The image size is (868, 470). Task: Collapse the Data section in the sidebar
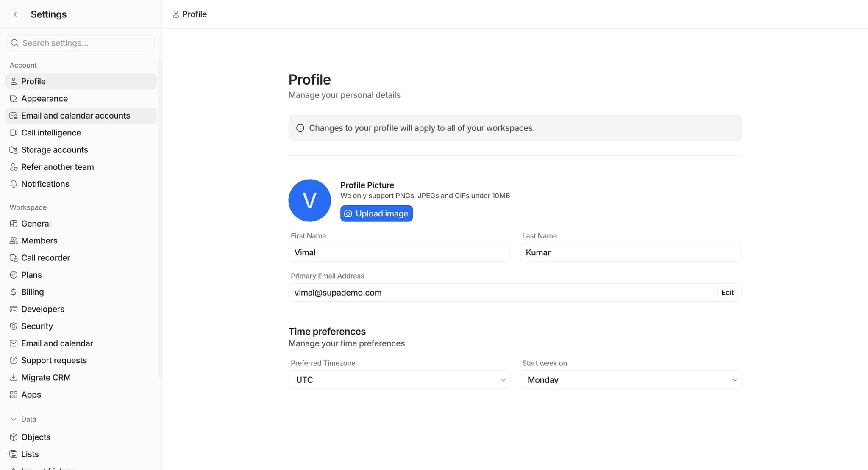click(x=14, y=419)
